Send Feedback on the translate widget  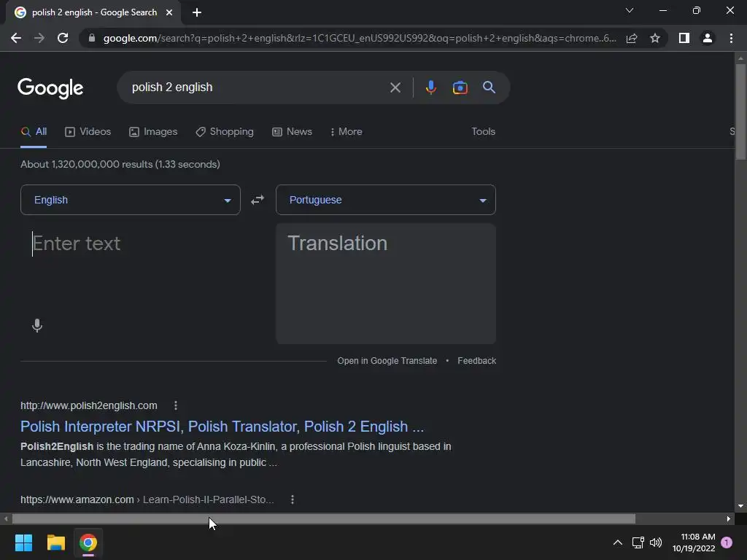pos(477,361)
